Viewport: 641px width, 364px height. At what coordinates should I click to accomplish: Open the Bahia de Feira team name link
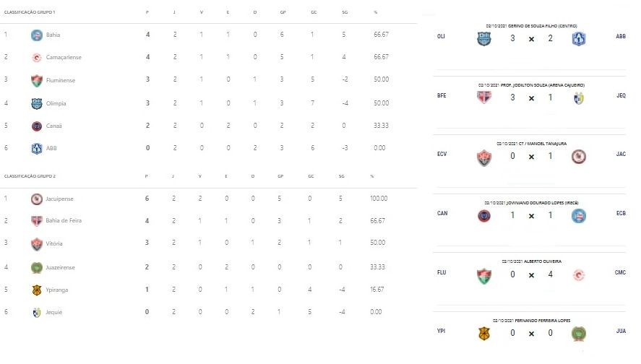64,220
